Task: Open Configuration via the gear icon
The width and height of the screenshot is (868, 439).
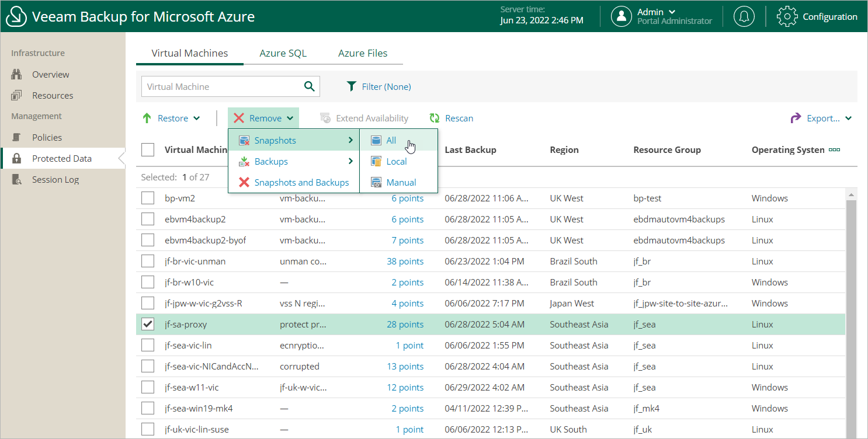Action: [x=787, y=16]
